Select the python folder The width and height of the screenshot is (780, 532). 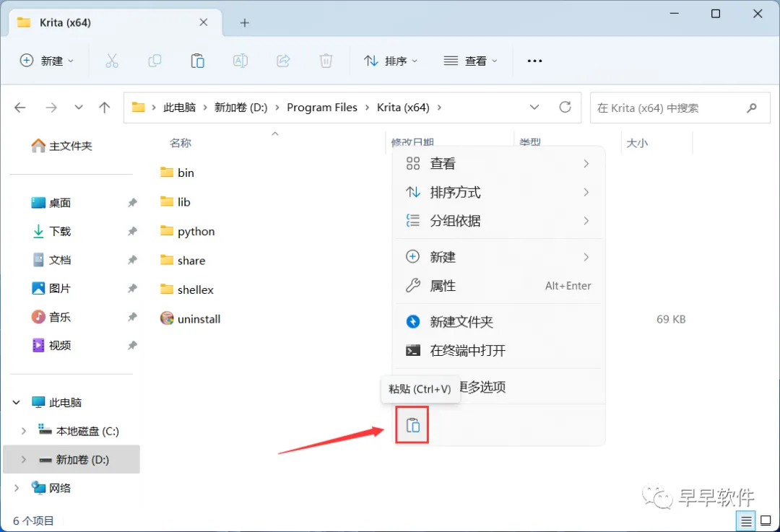pos(188,231)
